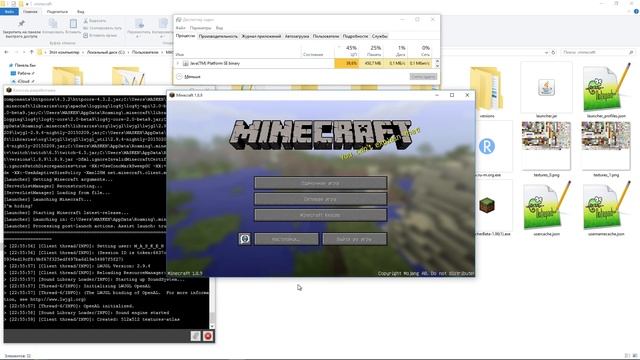Select the grass block exe file
Viewport: 640px width, 360px height.
(x=487, y=205)
